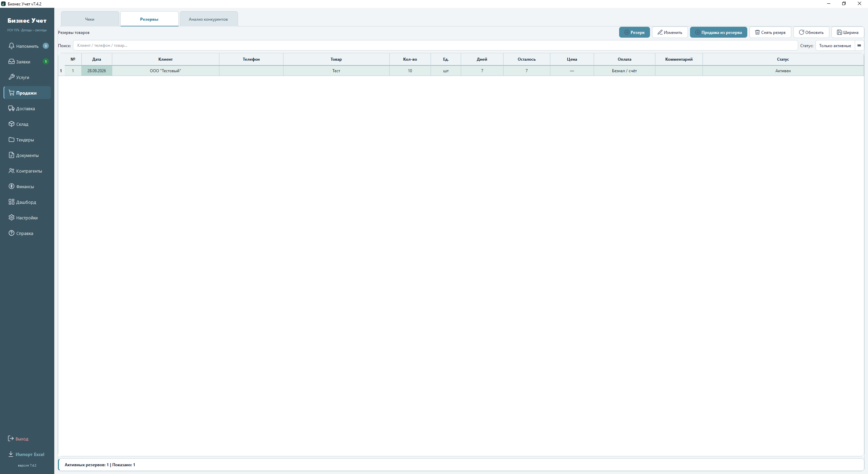Open Контрагенты list

pos(27,171)
